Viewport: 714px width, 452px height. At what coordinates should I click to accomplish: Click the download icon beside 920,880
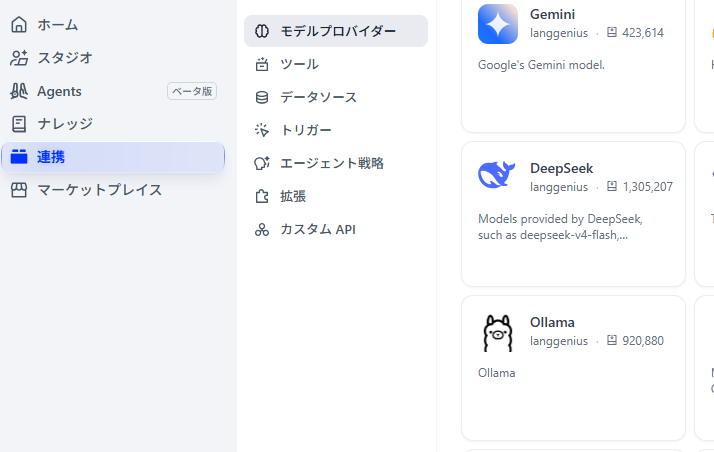click(612, 340)
